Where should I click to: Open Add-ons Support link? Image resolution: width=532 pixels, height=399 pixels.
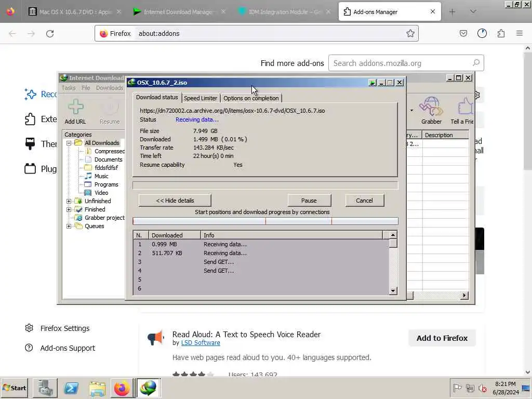click(x=60, y=348)
